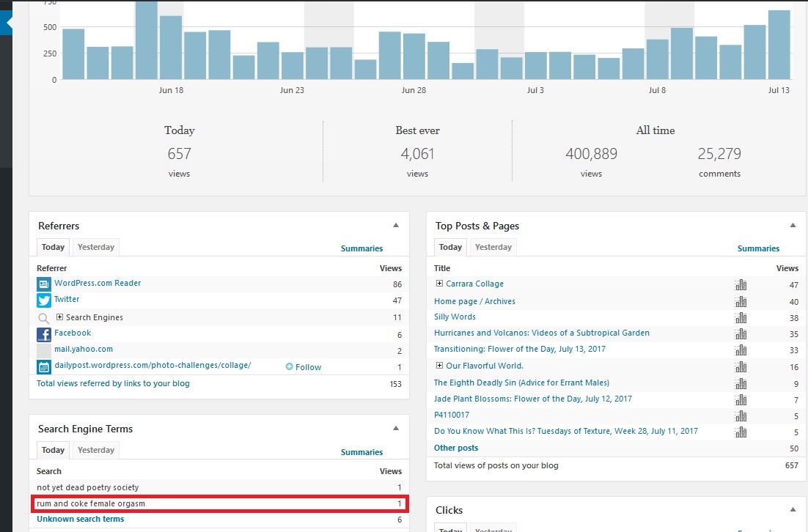Expand the Our Flavorful World entry
Viewport: 808px width, 532px height.
pyautogui.click(x=439, y=366)
